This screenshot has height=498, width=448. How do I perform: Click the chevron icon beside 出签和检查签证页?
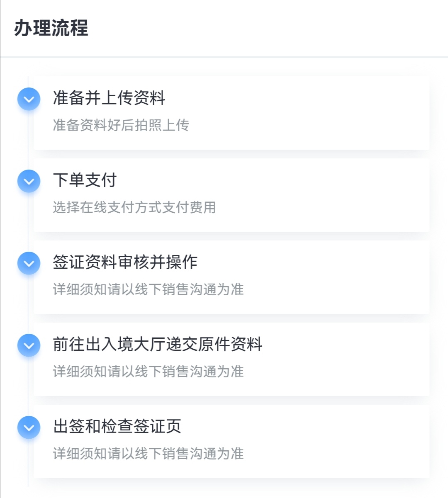(x=29, y=428)
